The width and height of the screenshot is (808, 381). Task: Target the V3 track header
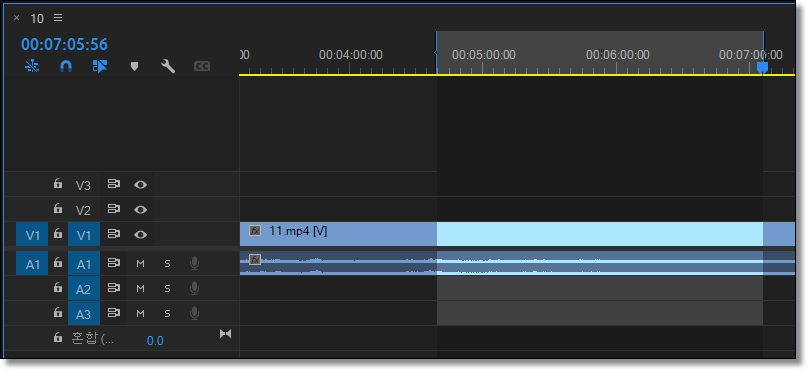coord(83,185)
